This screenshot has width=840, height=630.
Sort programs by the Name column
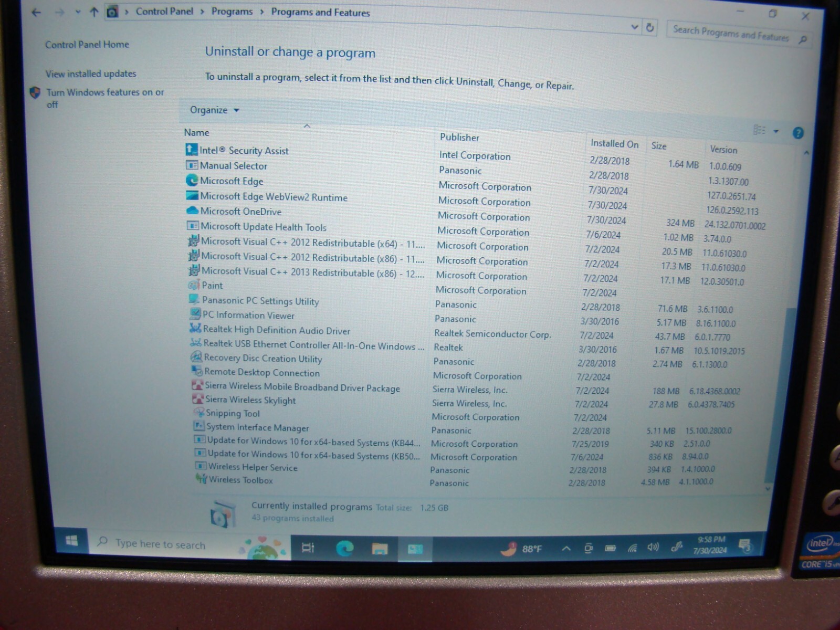[196, 132]
